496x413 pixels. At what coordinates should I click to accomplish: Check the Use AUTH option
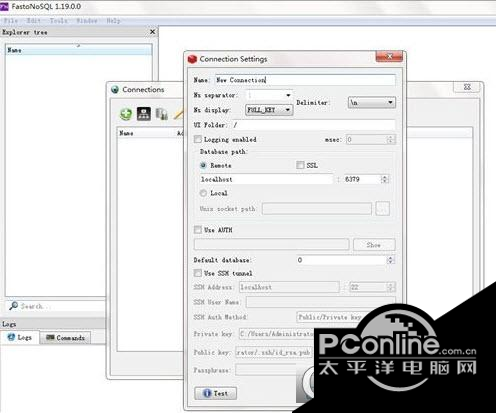pos(198,230)
